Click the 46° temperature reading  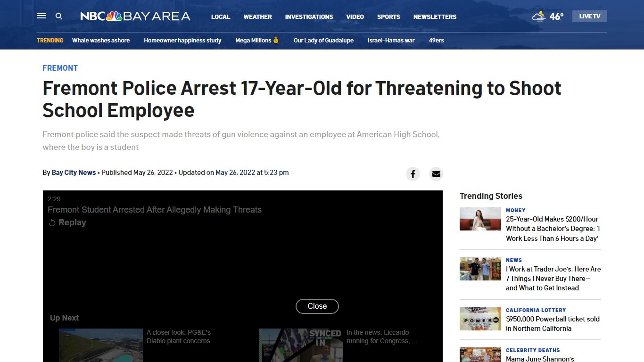pyautogui.click(x=556, y=16)
